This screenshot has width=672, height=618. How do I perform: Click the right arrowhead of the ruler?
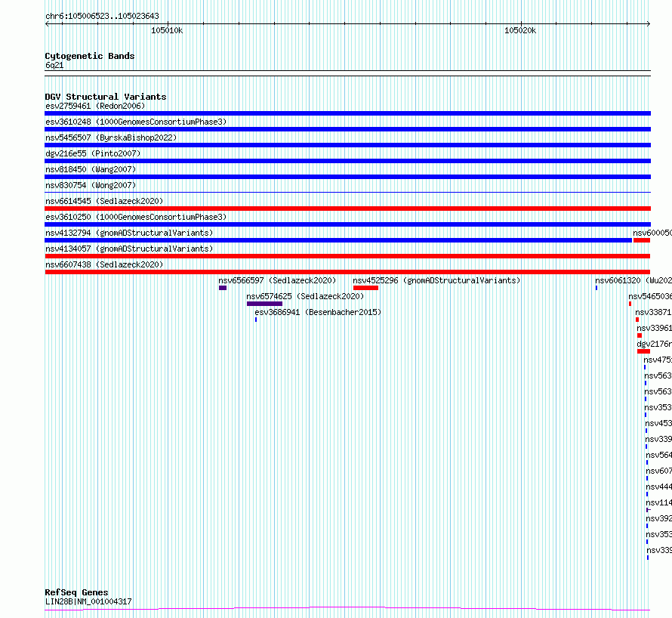(x=649, y=24)
